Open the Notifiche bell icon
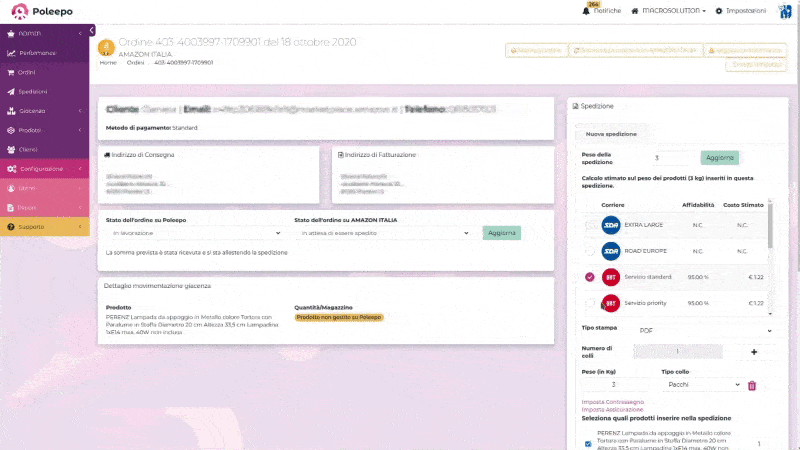This screenshot has height=450, width=800. (586, 10)
